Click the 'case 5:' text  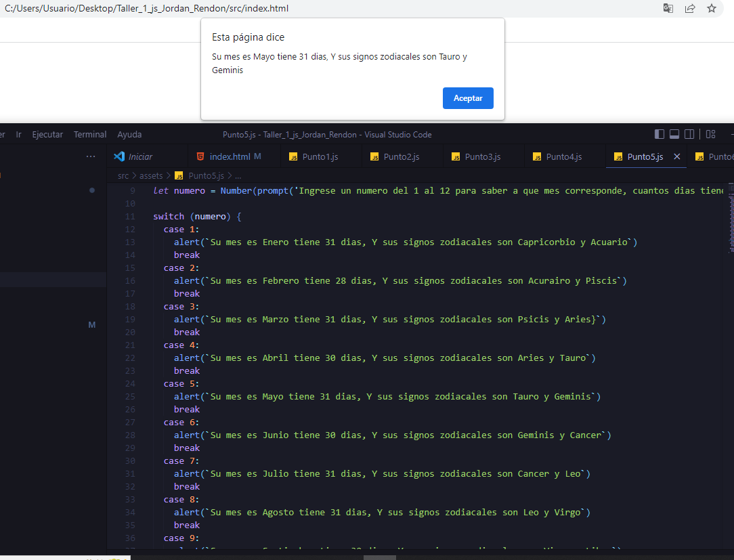coord(181,384)
